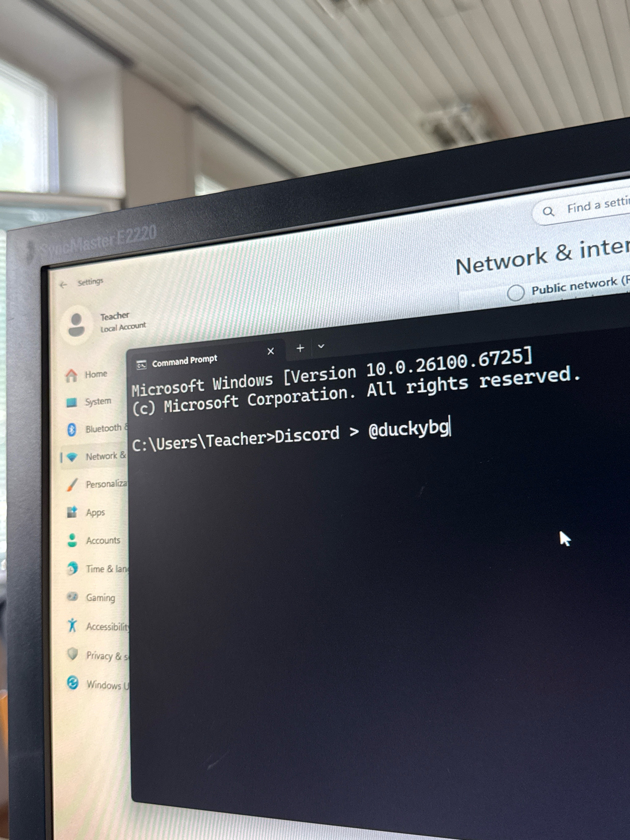Open Privacy & security settings

tap(98, 655)
